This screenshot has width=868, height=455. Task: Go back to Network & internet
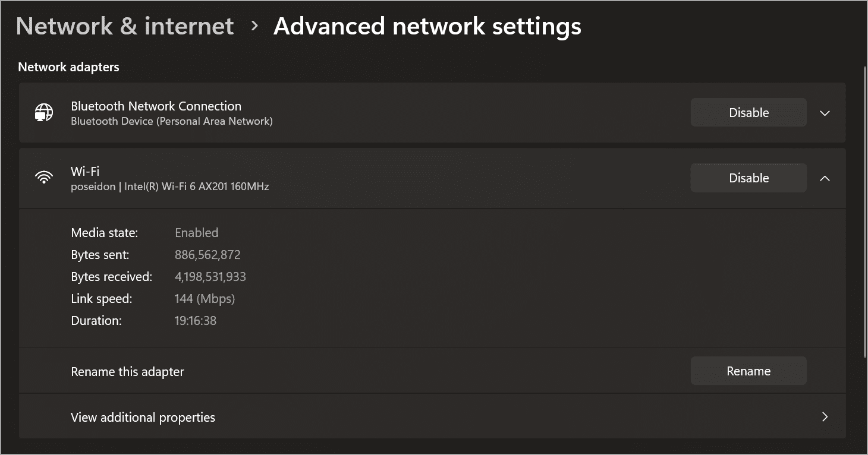click(x=125, y=26)
